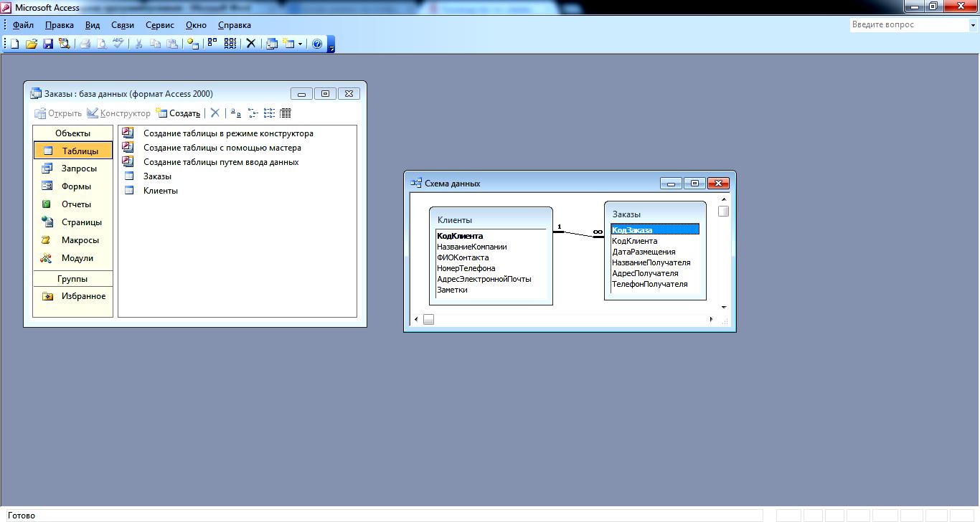Viewport: 980px width, 522px height.
Task: Select Макросы in Objects pane
Action: (x=72, y=240)
